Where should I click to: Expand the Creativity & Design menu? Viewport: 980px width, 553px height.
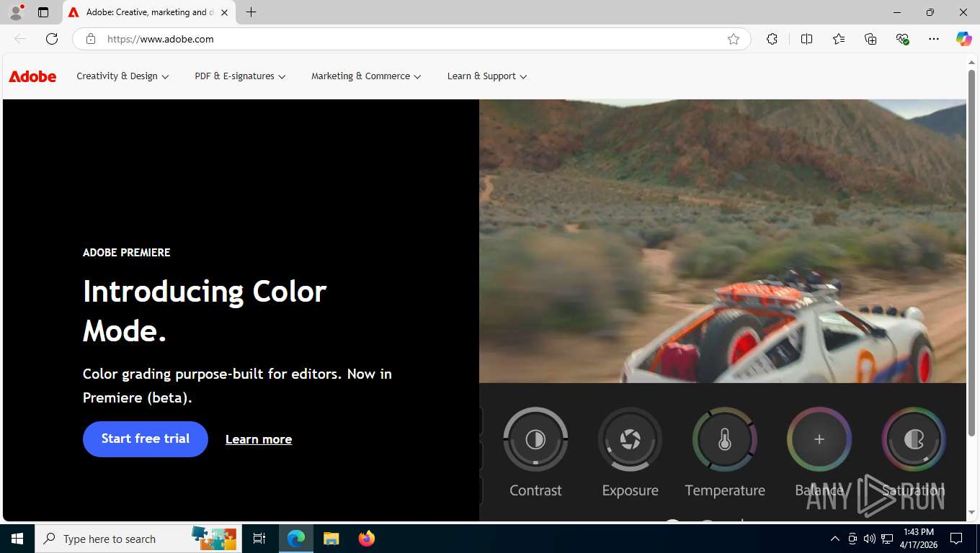pyautogui.click(x=122, y=76)
